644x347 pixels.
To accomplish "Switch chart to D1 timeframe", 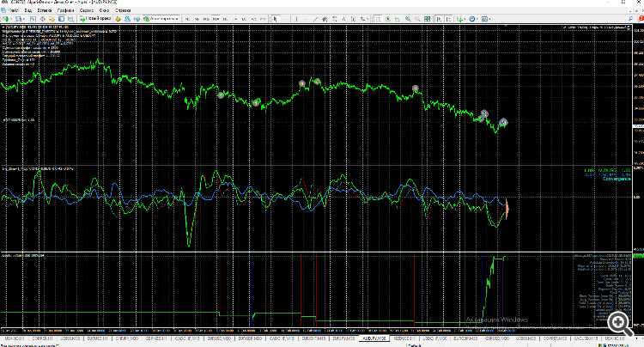I will tap(245, 19).
